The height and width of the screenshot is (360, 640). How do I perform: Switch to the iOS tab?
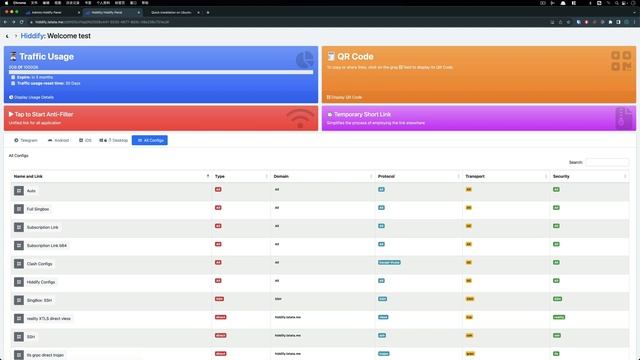85,140
